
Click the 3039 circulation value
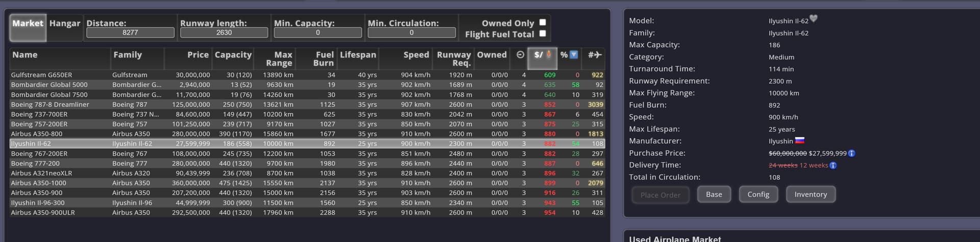(595, 104)
